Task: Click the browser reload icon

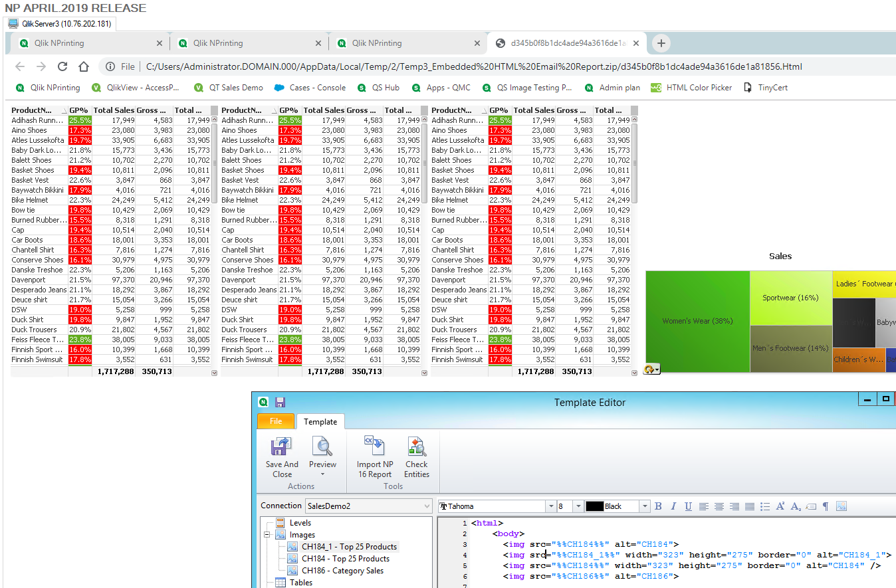Action: pos(62,66)
